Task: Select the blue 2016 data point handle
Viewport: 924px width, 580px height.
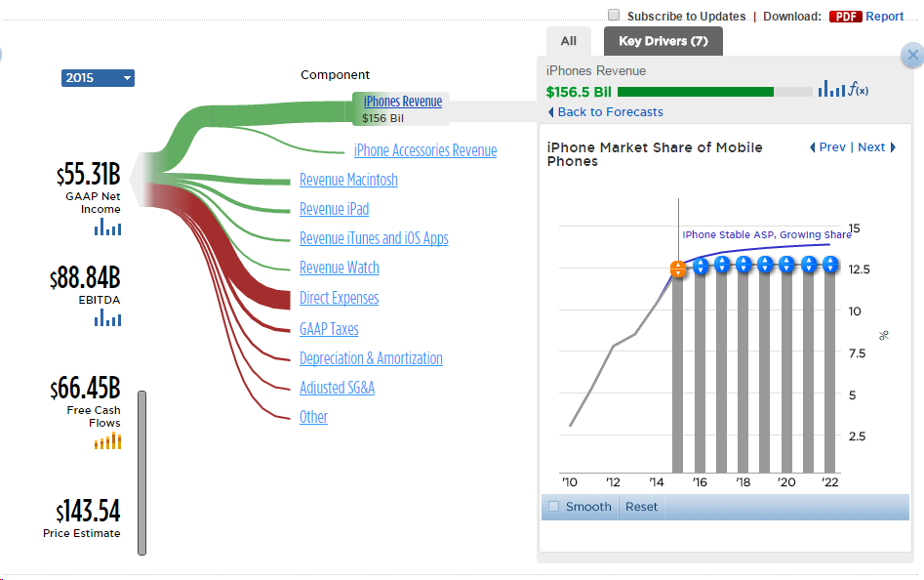Action: coord(700,266)
